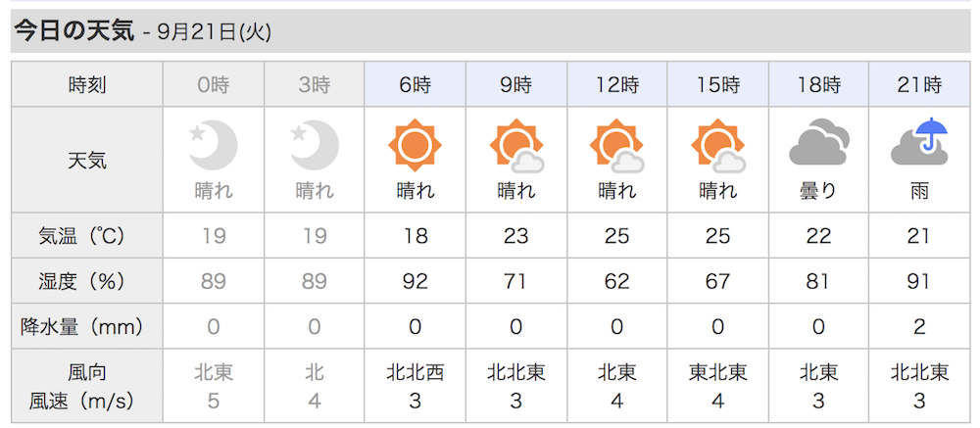Select the 21時 column header
Screen dimensions: 980x428
(x=919, y=84)
